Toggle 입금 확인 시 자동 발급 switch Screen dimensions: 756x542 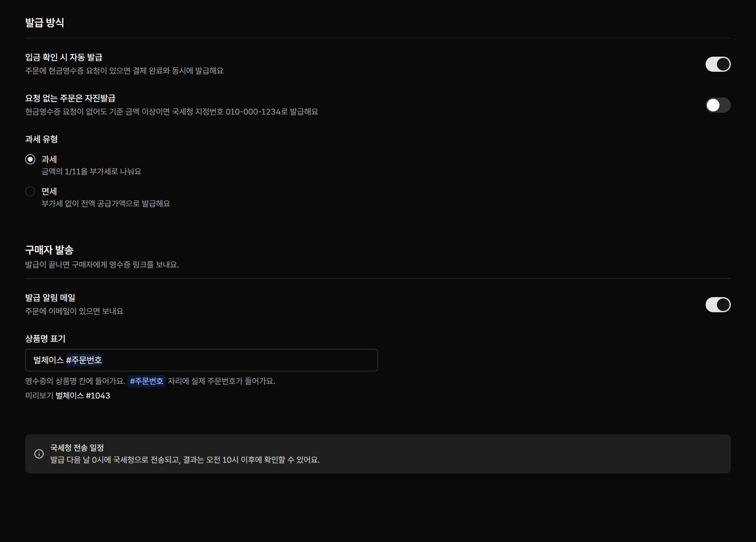click(x=718, y=64)
